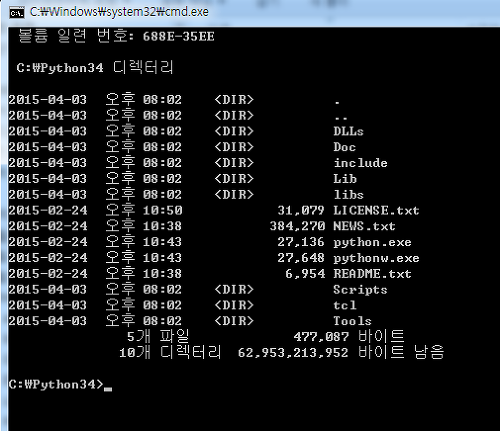
Task: Click the date 2015-02-24 on NEWS.txt row
Action: click(48, 226)
